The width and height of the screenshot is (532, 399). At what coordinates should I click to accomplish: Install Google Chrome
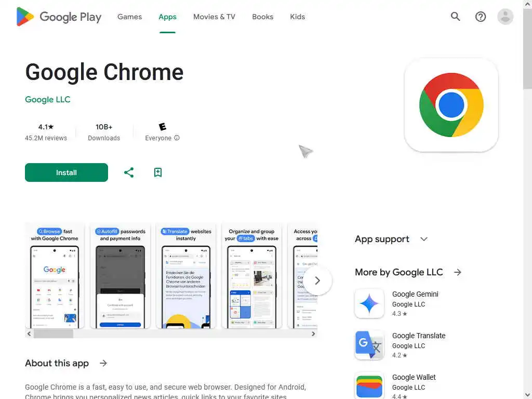(66, 172)
